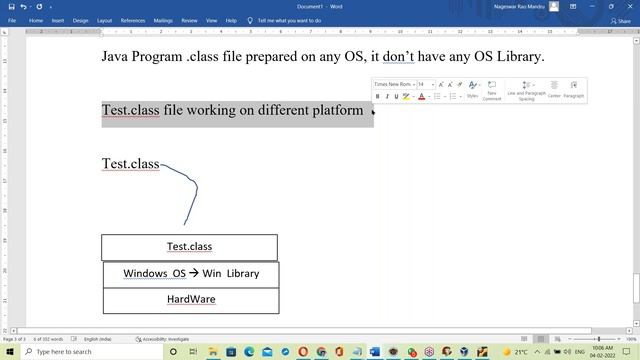Open Line and Paragraph Spacing in mini toolbar

pyautogui.click(x=527, y=90)
